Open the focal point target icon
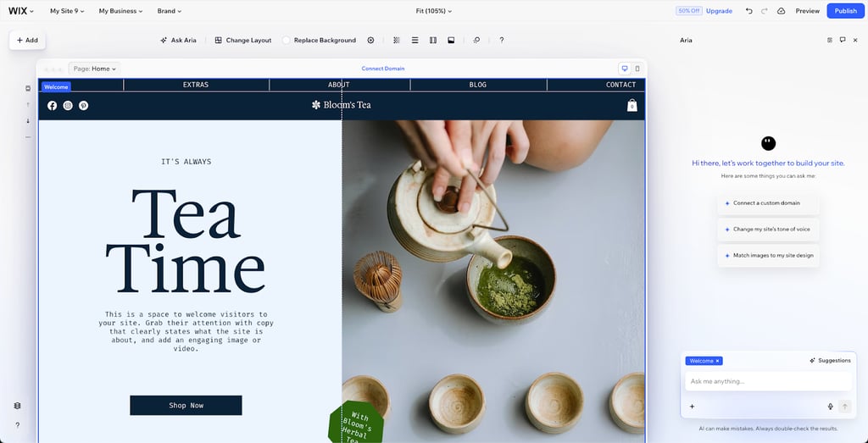The height and width of the screenshot is (443, 868). click(371, 41)
